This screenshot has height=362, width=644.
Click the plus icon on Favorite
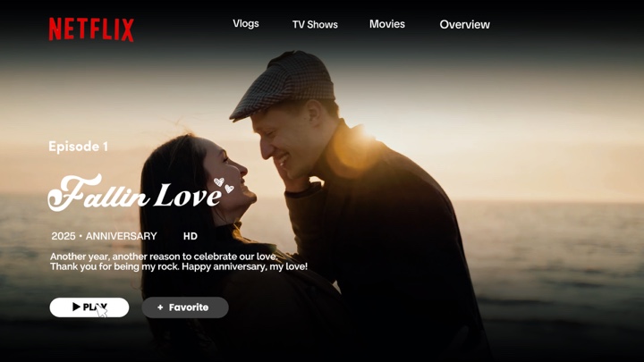click(160, 307)
